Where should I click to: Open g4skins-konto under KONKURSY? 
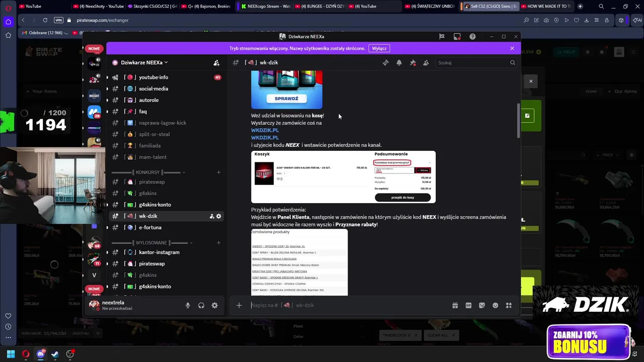pyautogui.click(x=166, y=205)
